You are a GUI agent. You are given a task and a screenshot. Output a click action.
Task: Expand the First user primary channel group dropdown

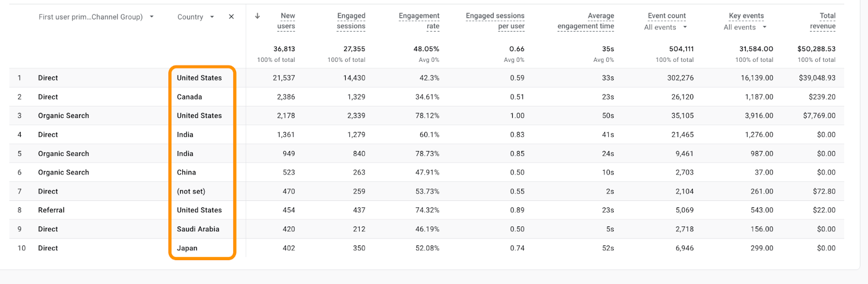coord(151,17)
